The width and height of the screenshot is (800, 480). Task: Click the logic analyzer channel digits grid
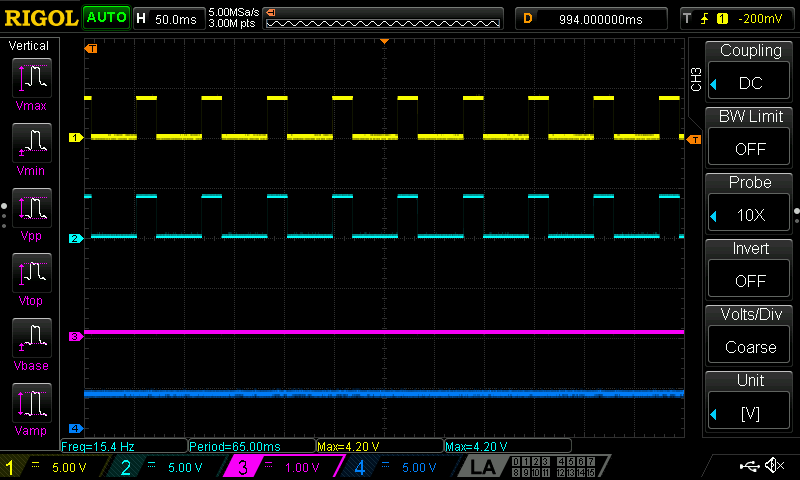pyautogui.click(x=554, y=467)
